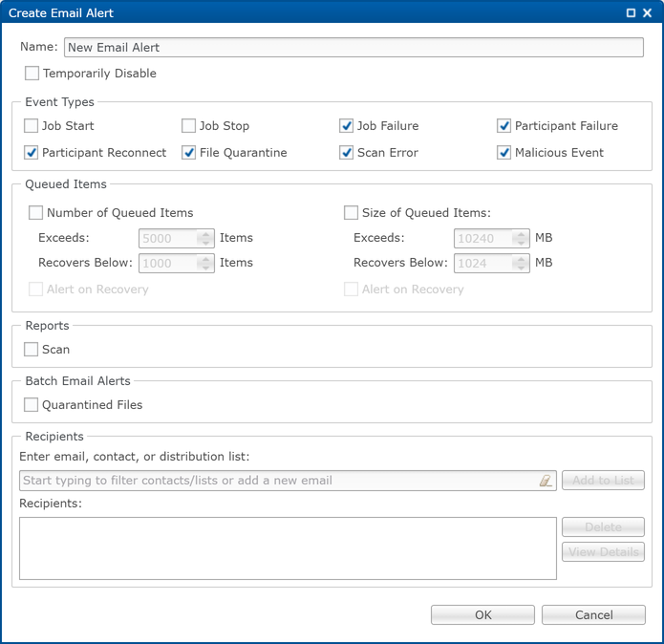Check the Job Start event type
Viewport: 664px width, 644px height.
click(x=31, y=126)
